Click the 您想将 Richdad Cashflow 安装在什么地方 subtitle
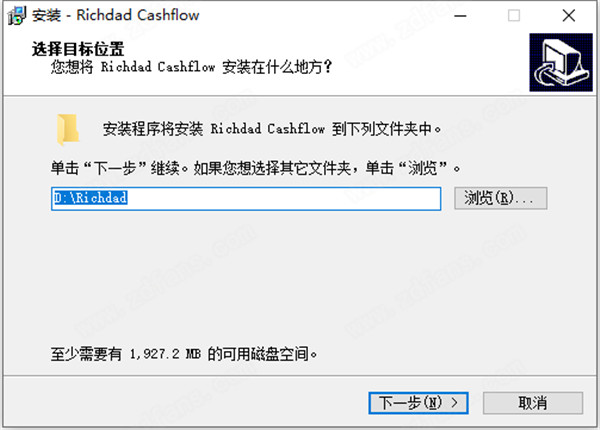The height and width of the screenshot is (430, 600). (x=191, y=67)
